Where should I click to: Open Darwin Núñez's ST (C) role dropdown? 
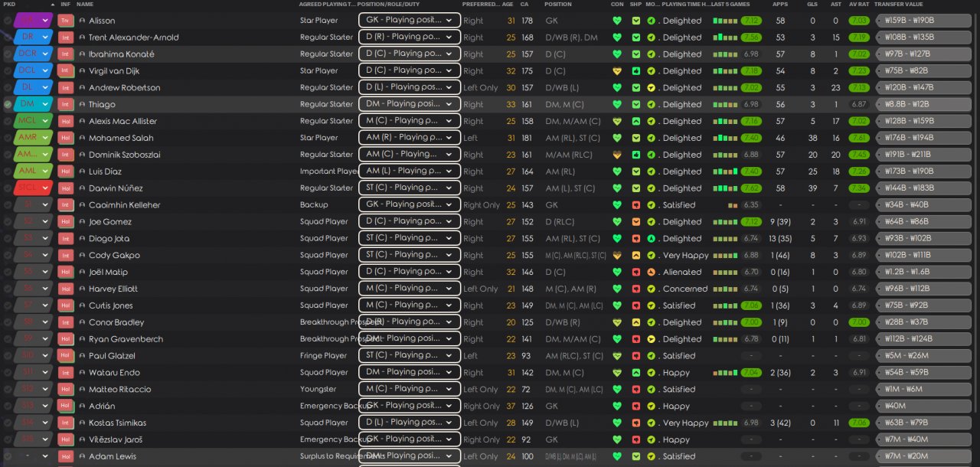409,188
